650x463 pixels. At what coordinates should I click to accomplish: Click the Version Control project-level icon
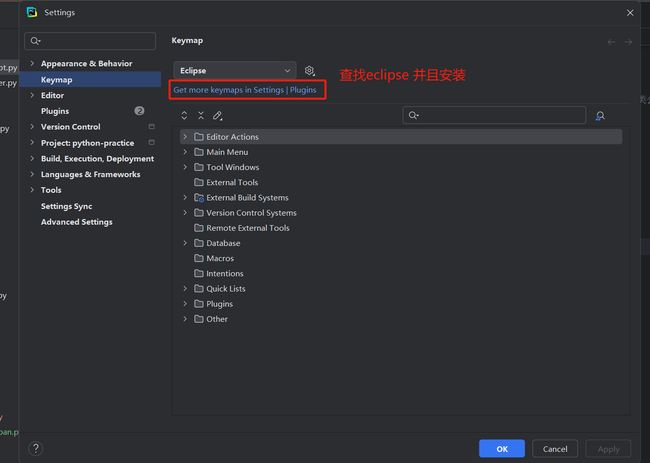[x=151, y=126]
